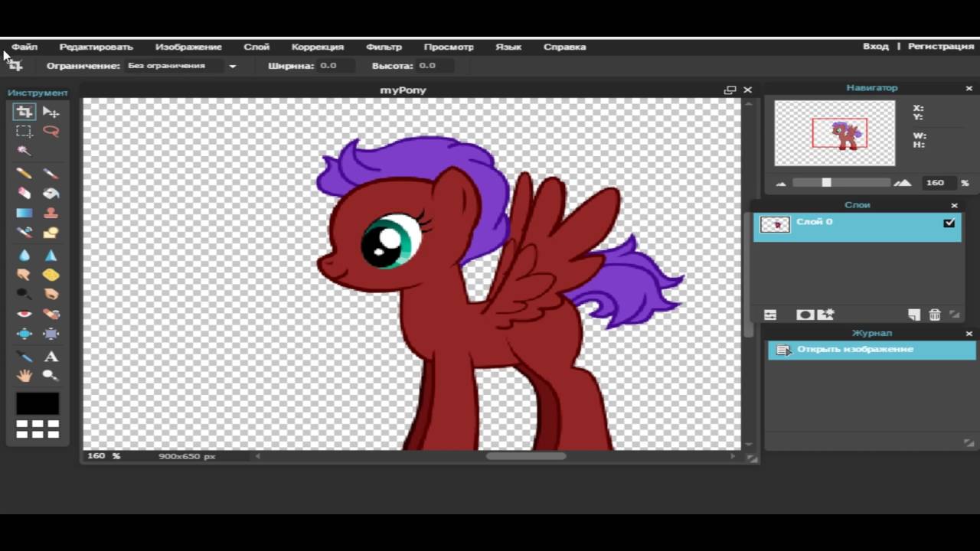Open the Справка menu

click(565, 47)
